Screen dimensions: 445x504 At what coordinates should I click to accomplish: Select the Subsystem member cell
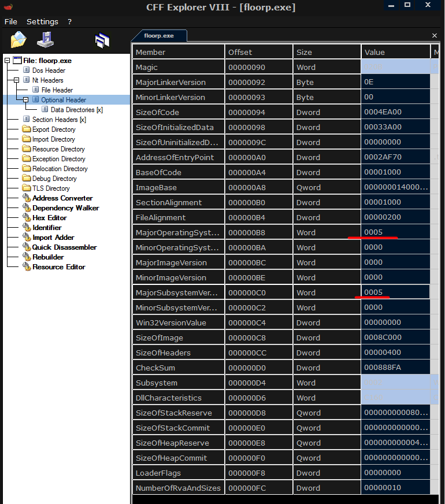[179, 383]
